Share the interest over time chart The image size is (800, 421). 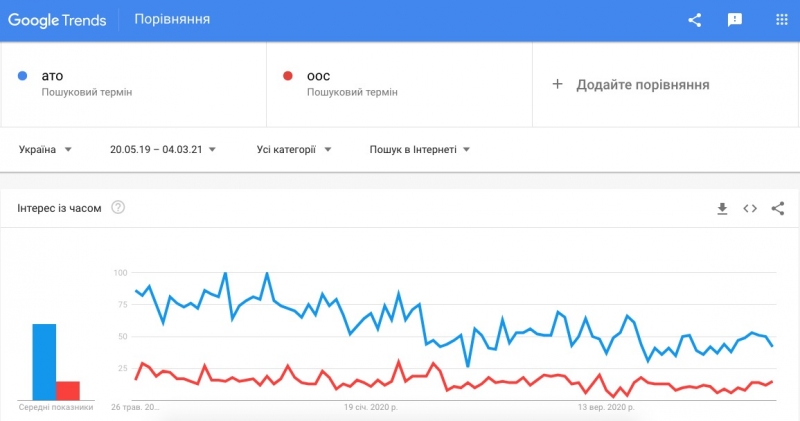pyautogui.click(x=778, y=208)
